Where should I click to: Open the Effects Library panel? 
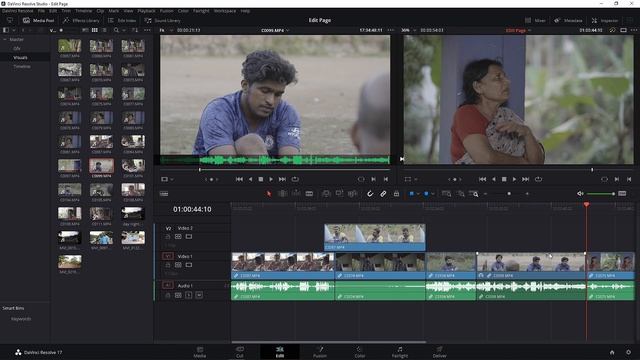pyautogui.click(x=82, y=20)
